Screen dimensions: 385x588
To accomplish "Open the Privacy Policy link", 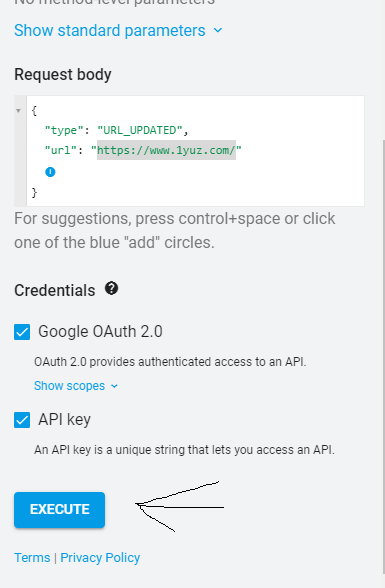I will point(100,558).
